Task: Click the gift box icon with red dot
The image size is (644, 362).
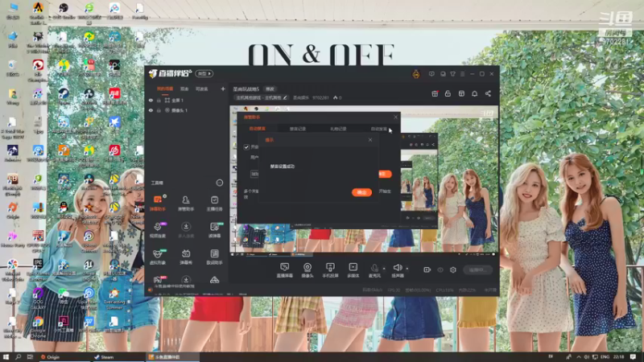Action: pyautogui.click(x=435, y=93)
